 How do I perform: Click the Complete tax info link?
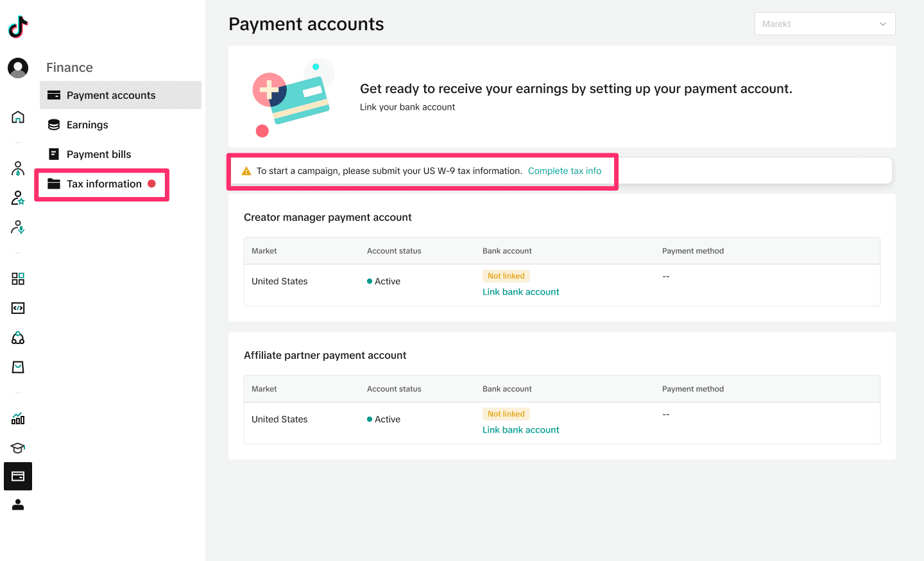click(x=565, y=171)
